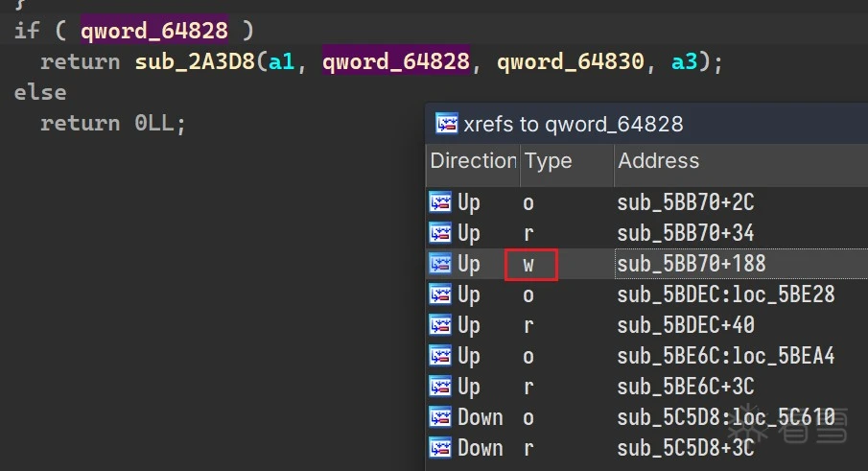Click qword_64828 in the if condition
Image resolution: width=868 pixels, height=471 pixels.
(154, 31)
